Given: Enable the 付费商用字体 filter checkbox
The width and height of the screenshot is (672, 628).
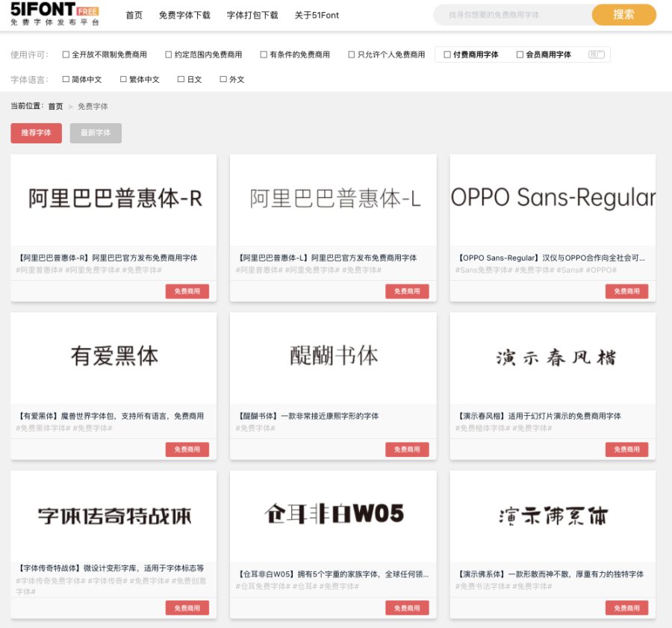Looking at the screenshot, I should [x=447, y=55].
